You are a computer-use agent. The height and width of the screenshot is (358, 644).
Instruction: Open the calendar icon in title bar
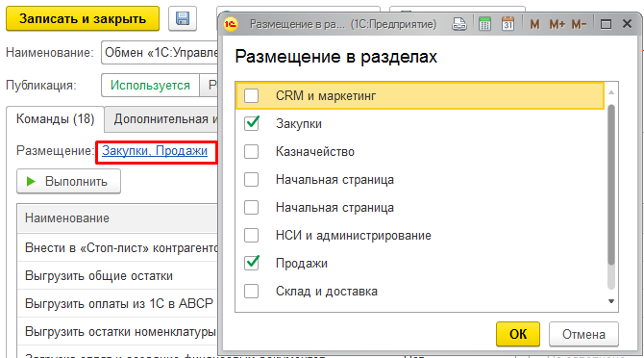click(x=508, y=24)
